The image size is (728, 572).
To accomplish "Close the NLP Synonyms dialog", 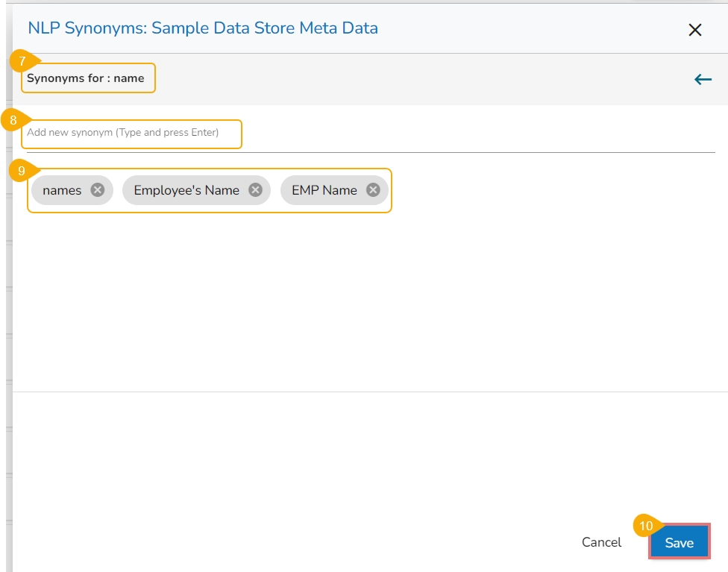I will [695, 30].
